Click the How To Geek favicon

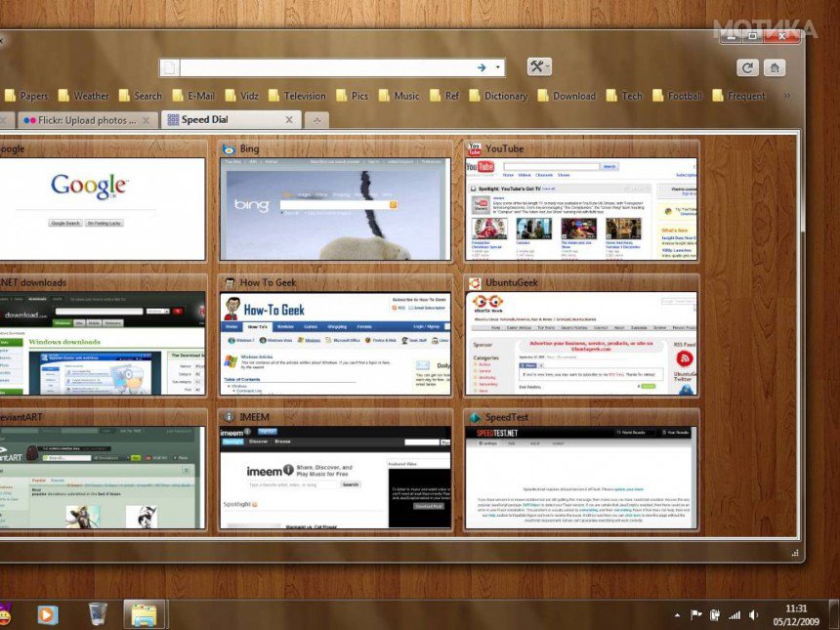230,282
